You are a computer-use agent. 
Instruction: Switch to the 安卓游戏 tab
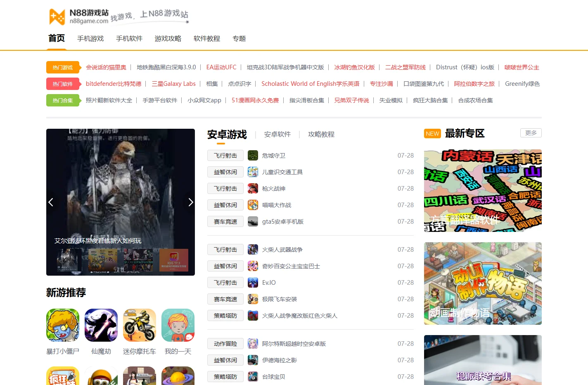tap(227, 135)
